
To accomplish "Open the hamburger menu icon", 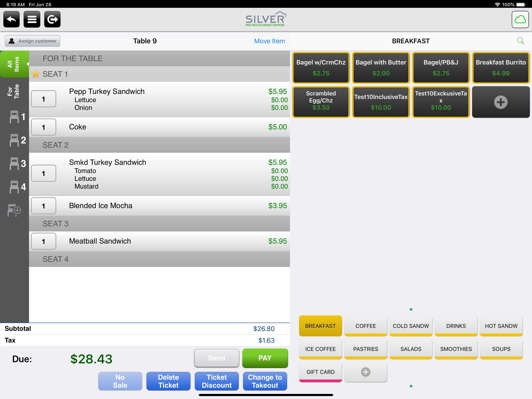I will (x=32, y=19).
